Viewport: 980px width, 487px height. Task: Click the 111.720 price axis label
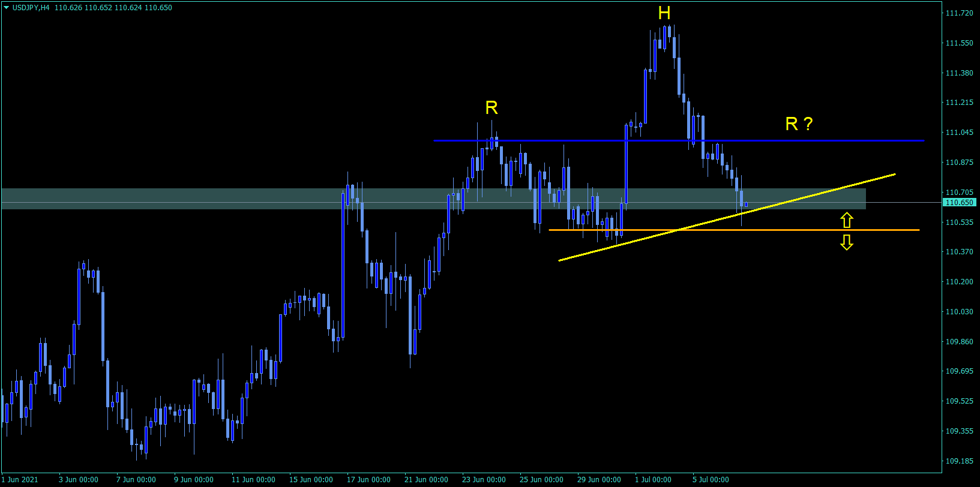[x=959, y=13]
